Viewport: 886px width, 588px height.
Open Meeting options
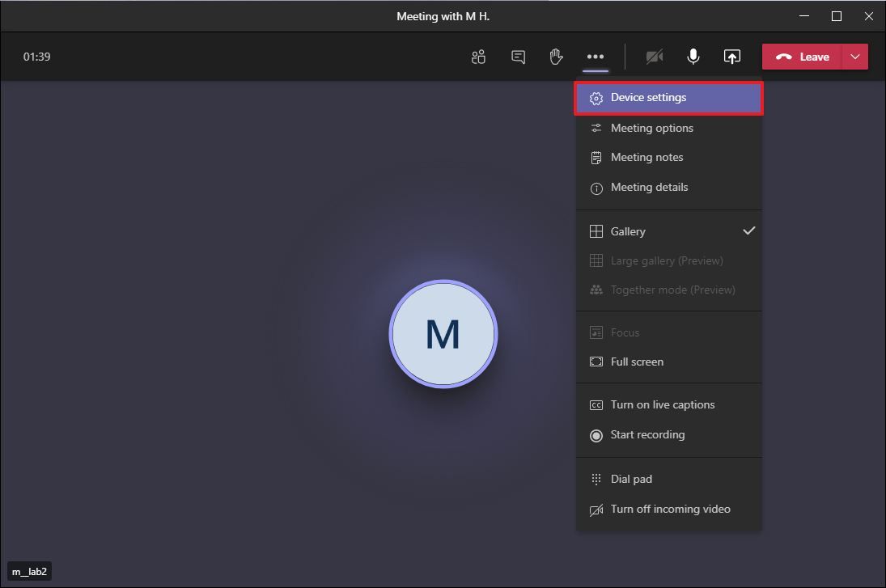[651, 128]
